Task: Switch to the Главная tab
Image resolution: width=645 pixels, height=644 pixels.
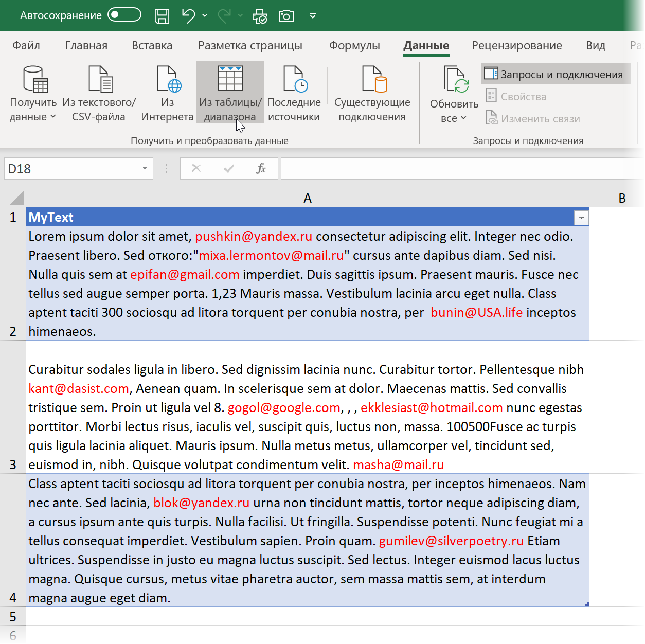Action: 86,45
